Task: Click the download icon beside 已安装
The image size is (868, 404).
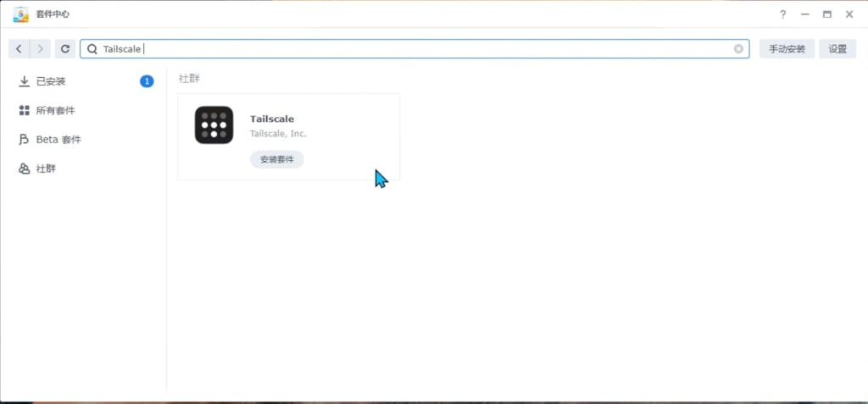Action: [x=24, y=81]
